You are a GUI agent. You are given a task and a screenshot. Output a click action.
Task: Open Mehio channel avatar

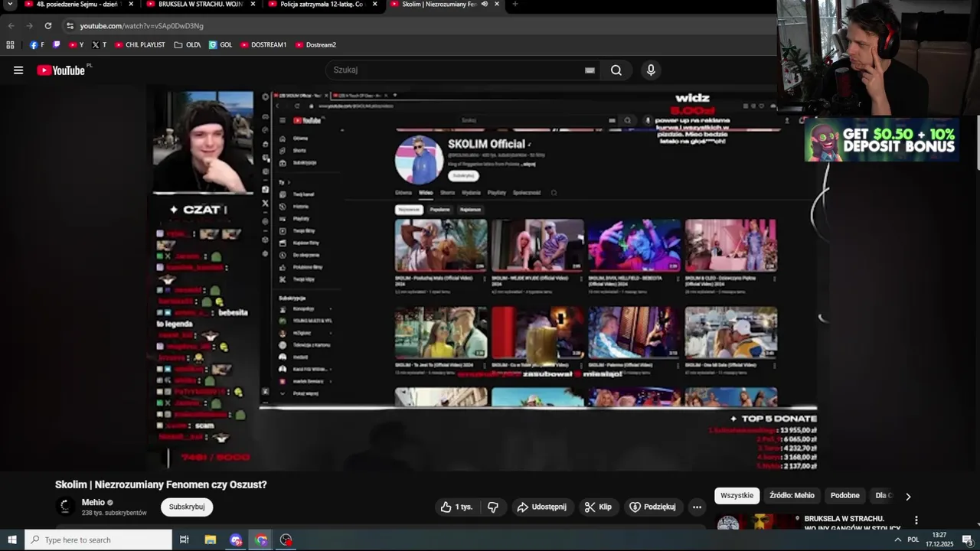pos(66,507)
